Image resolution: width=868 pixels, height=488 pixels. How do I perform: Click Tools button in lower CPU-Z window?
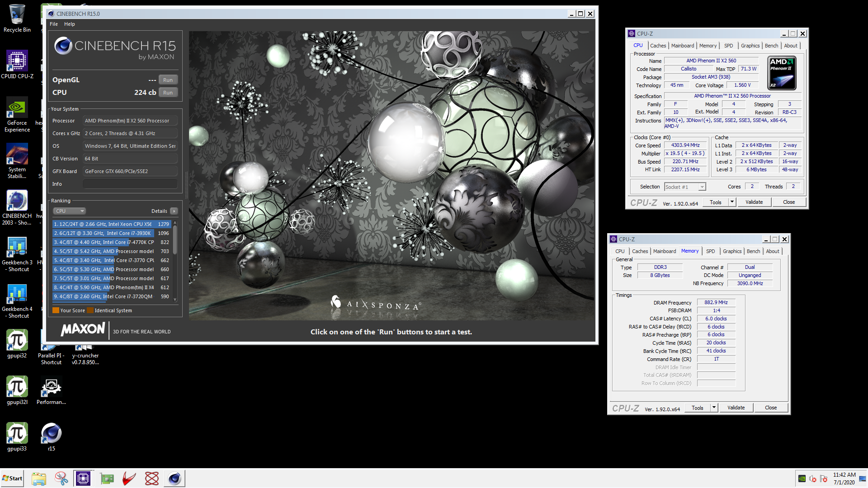coord(697,408)
